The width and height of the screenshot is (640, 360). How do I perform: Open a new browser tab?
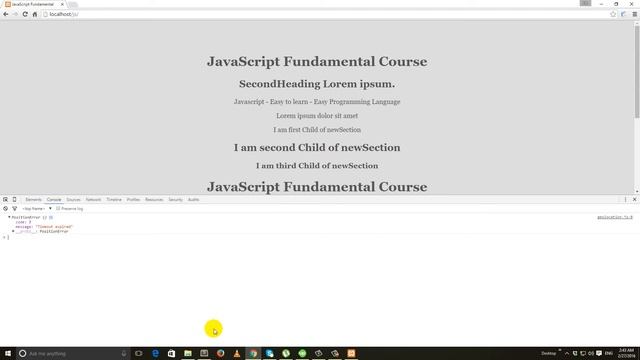point(73,4)
